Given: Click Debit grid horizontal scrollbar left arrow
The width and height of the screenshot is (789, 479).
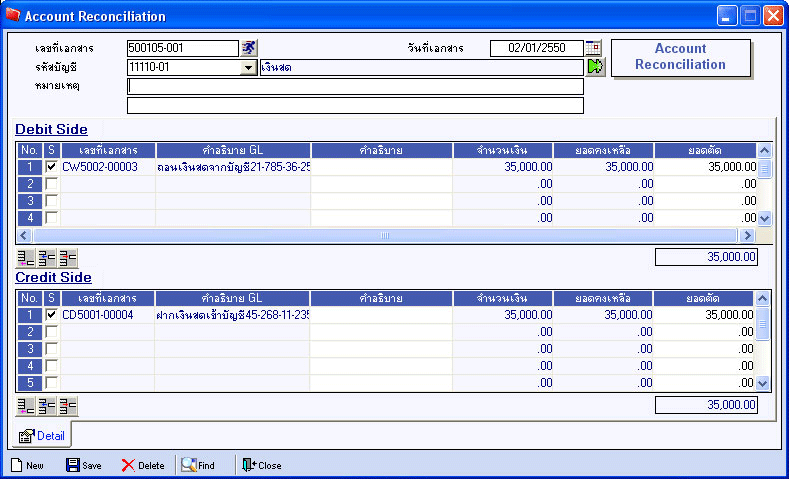Looking at the screenshot, I should [x=25, y=235].
